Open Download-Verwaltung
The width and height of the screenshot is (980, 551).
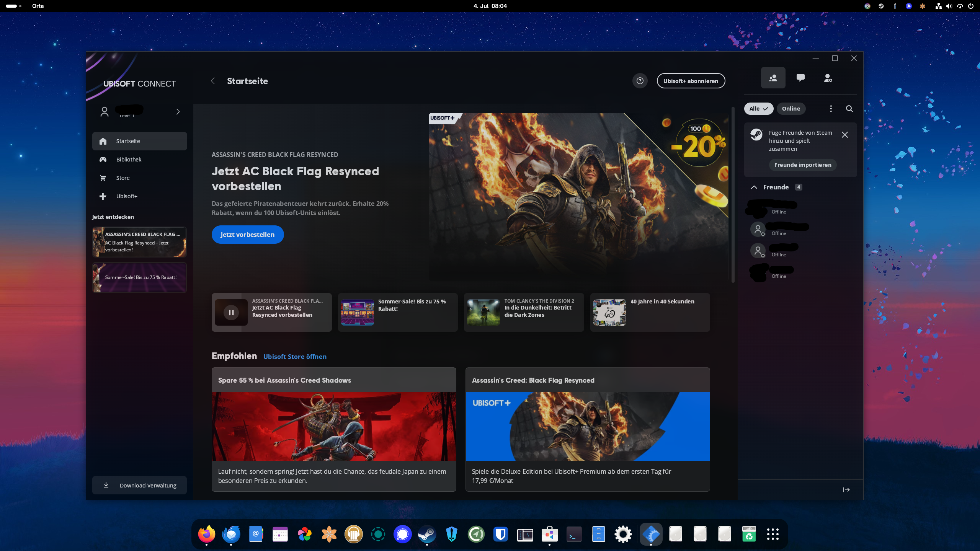[x=139, y=485]
